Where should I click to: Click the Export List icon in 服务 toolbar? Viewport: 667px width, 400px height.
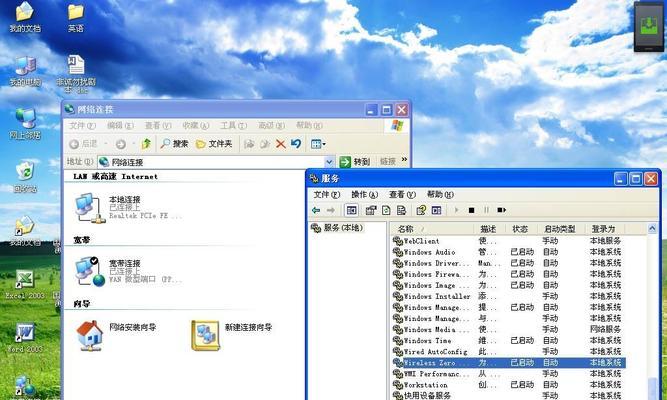tap(401, 210)
